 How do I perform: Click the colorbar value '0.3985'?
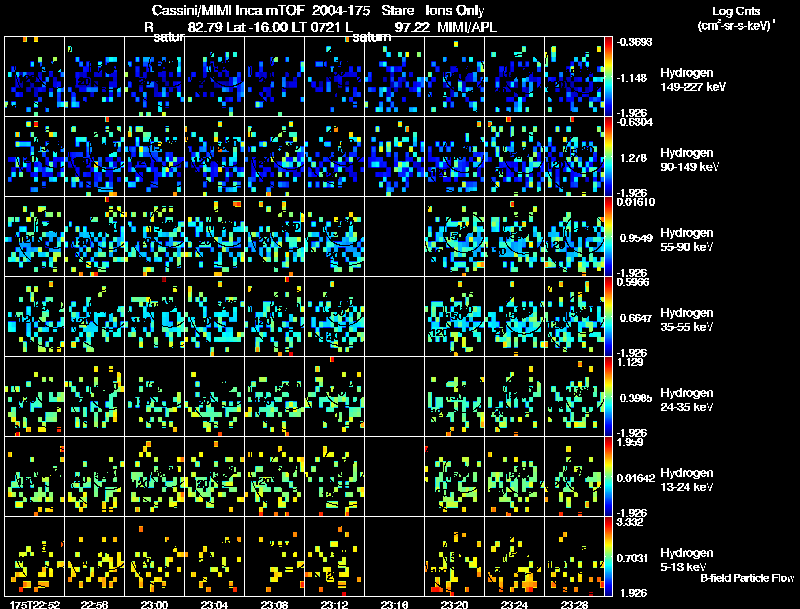(x=636, y=398)
